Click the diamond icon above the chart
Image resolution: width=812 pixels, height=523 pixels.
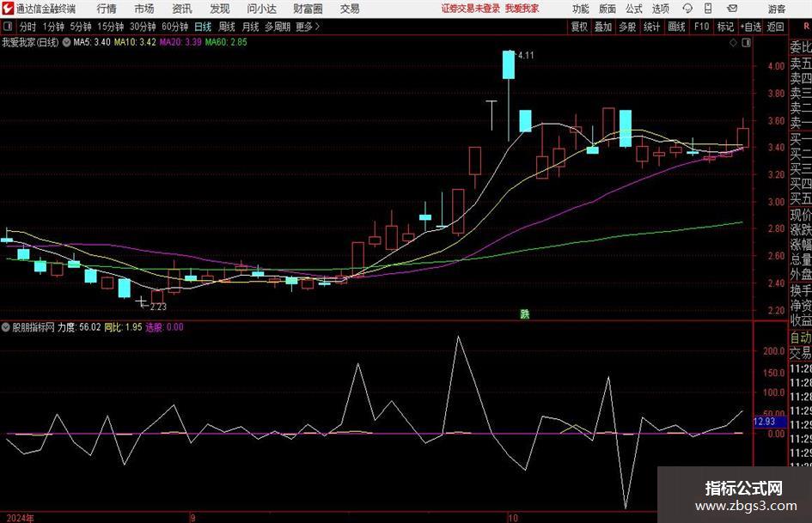[733, 43]
